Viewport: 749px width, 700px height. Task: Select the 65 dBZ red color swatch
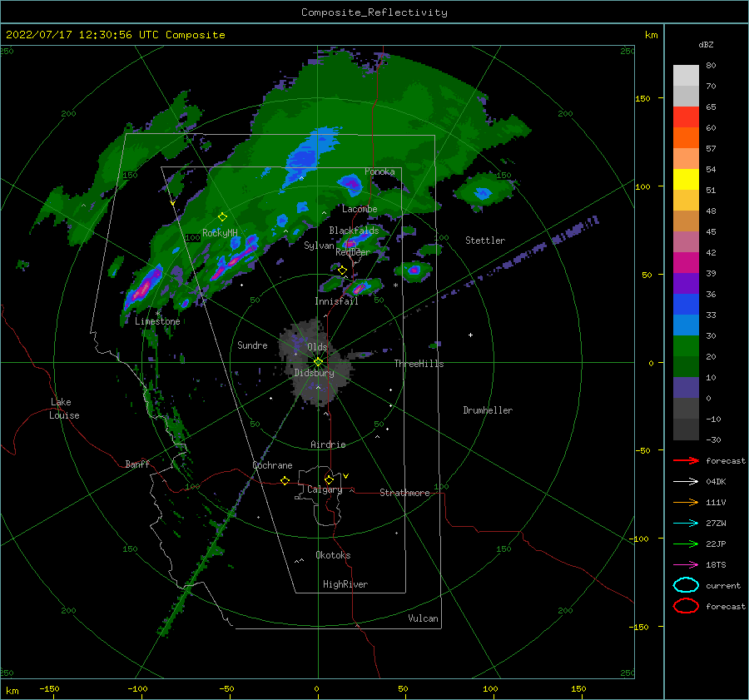click(x=686, y=117)
